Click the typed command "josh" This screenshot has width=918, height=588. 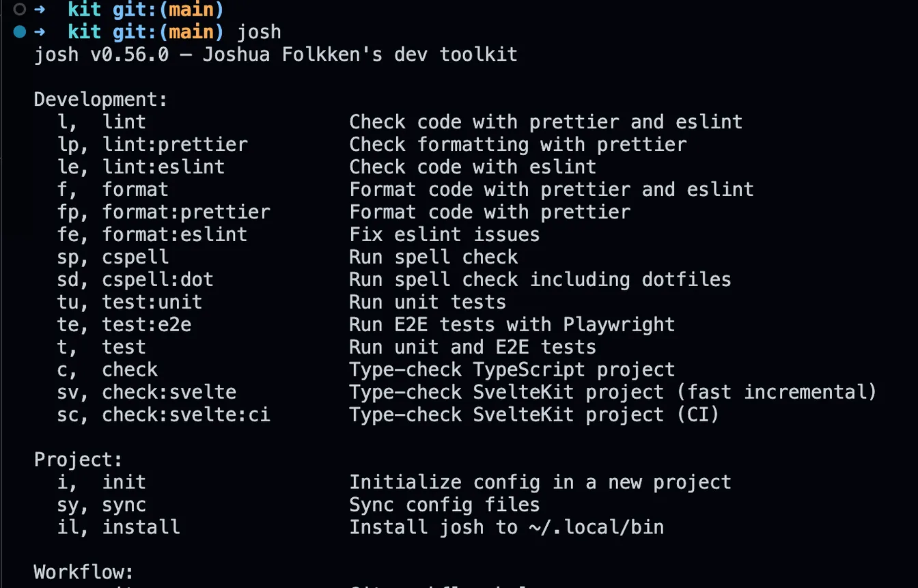[x=259, y=32]
